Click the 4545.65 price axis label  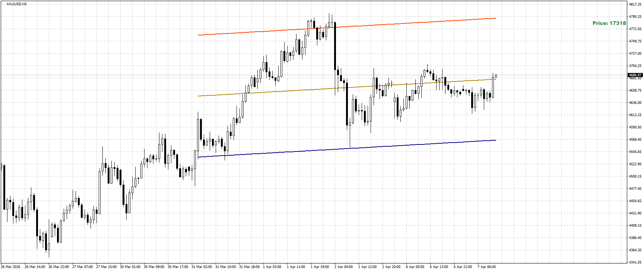[x=635, y=152]
